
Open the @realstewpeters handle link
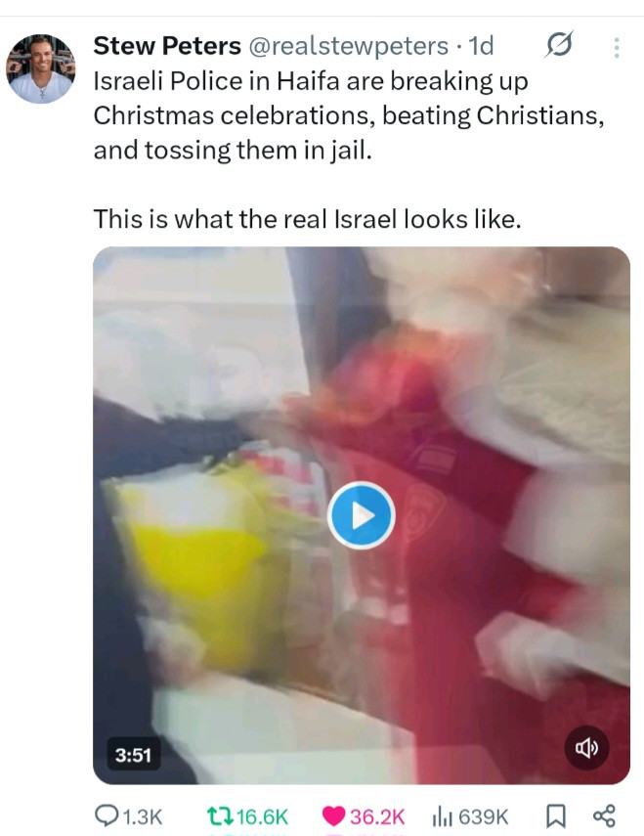tap(348, 46)
